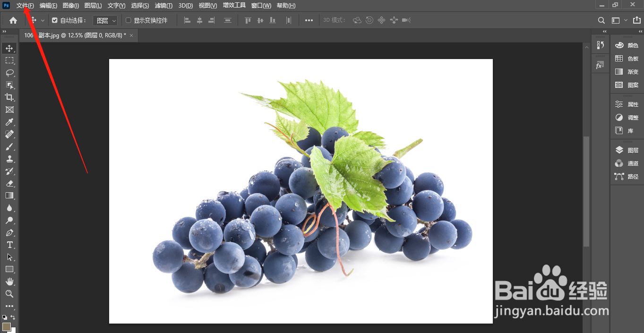Select the Eyedropper tool

coord(9,122)
